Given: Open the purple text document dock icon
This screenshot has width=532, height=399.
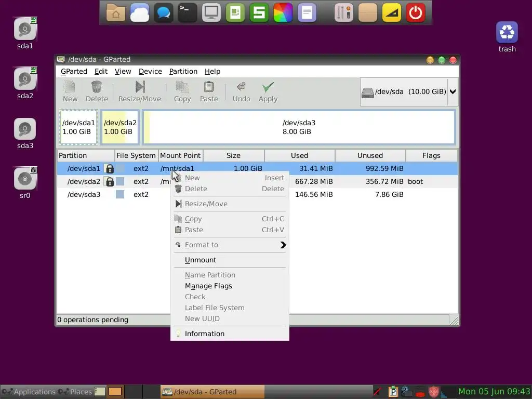Looking at the screenshot, I should [307, 13].
